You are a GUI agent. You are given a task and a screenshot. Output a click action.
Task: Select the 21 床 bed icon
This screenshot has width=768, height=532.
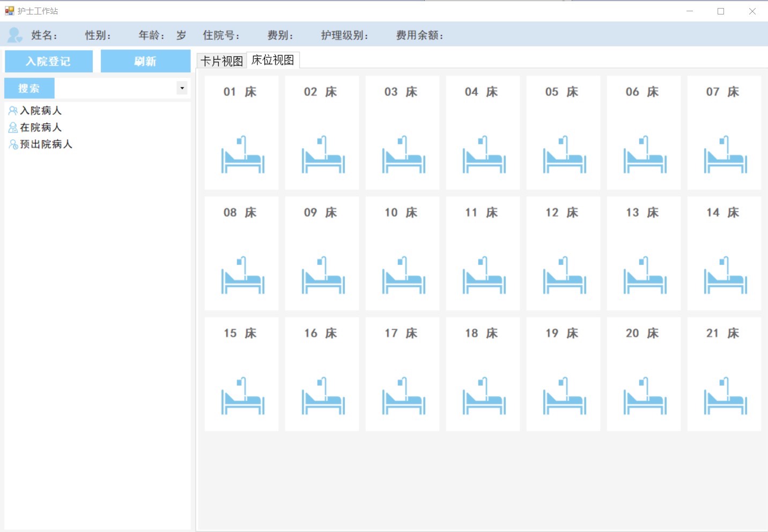pyautogui.click(x=725, y=396)
